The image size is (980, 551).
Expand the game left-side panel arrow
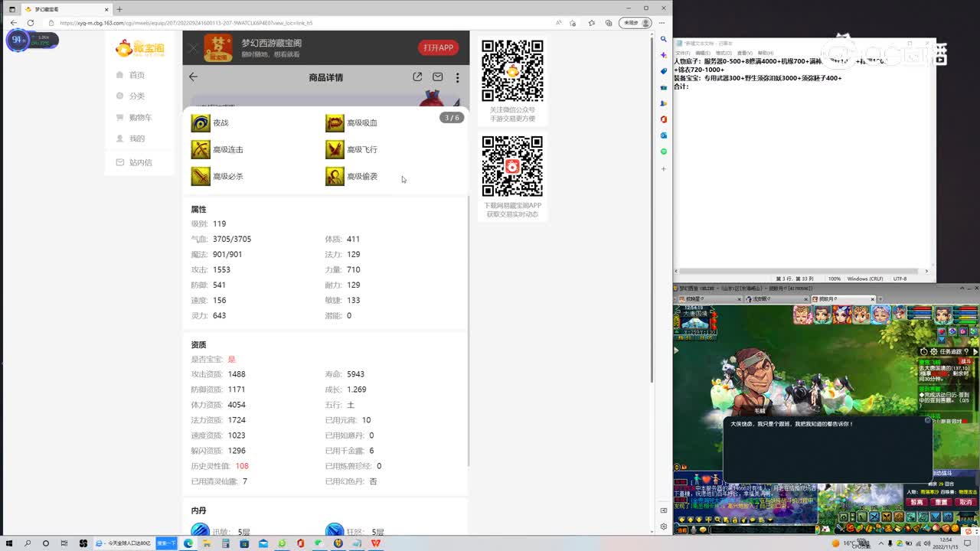click(676, 350)
